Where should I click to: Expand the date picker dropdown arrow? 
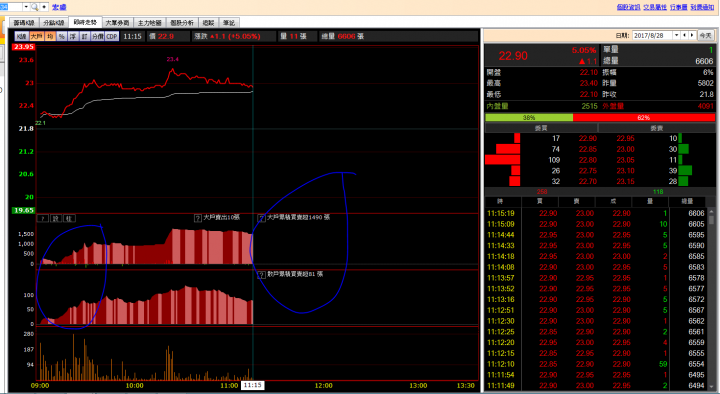point(676,35)
